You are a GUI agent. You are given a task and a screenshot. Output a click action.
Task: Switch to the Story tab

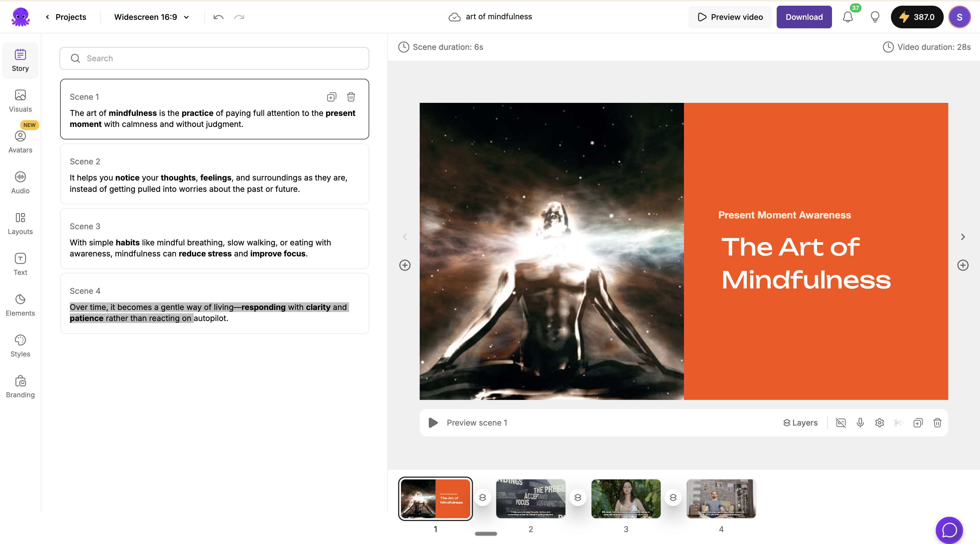click(x=20, y=60)
